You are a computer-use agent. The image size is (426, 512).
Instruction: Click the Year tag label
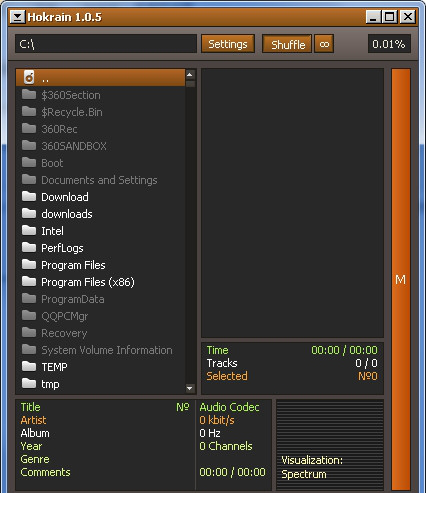click(x=31, y=446)
